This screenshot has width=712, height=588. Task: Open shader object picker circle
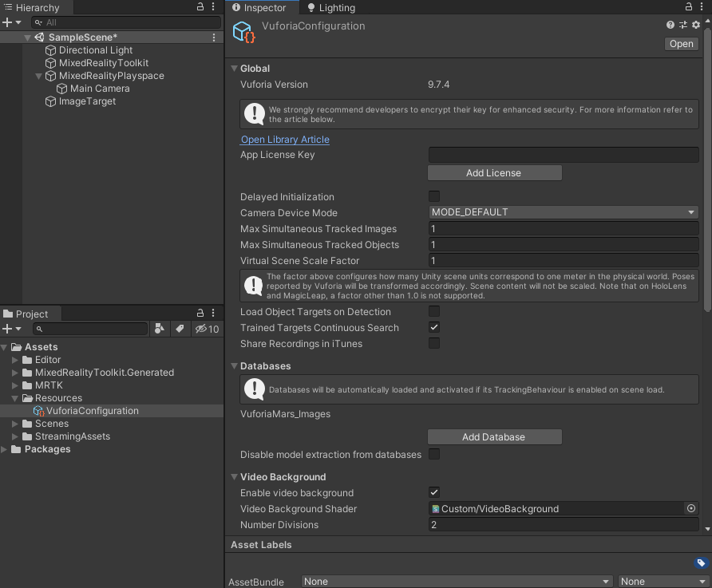point(691,508)
